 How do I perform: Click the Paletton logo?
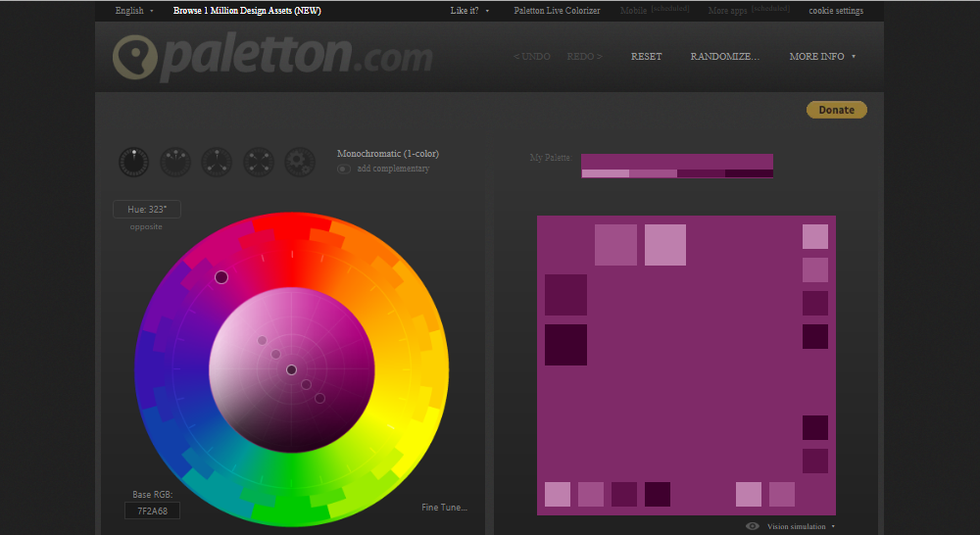point(272,57)
